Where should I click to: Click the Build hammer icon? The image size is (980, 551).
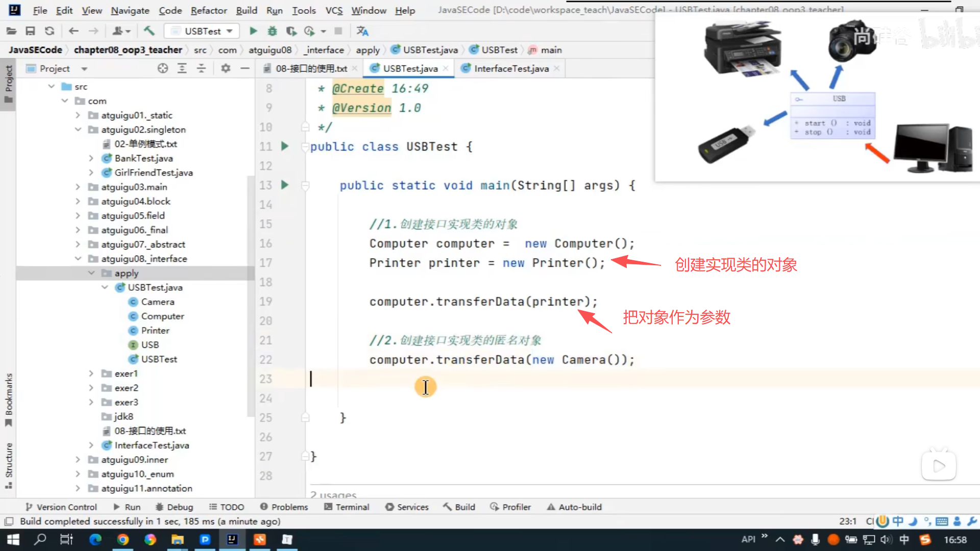[x=149, y=31]
